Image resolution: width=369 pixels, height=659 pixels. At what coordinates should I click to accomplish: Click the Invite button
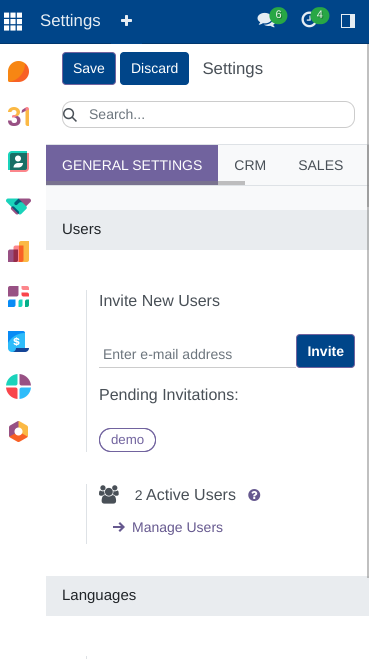(x=325, y=351)
